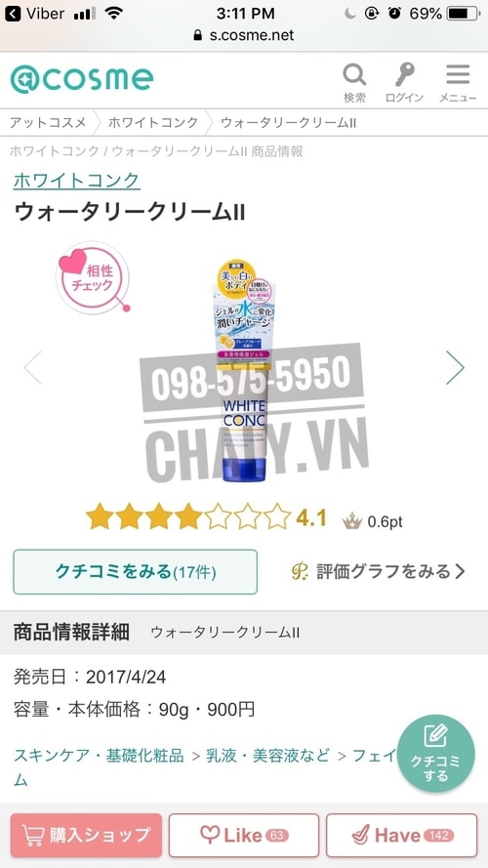This screenshot has height=868, width=488.
Task: Toggle Like on this product
Action: coord(243,835)
